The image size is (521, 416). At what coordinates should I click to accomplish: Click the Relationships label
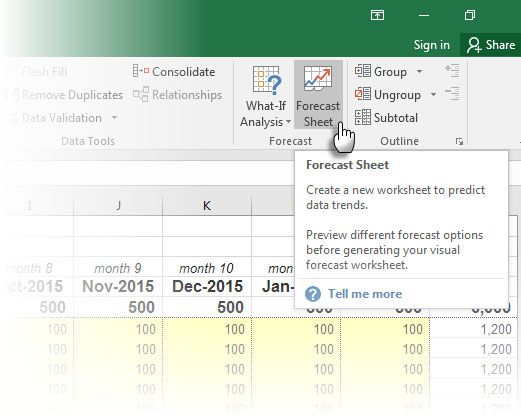pyautogui.click(x=187, y=95)
